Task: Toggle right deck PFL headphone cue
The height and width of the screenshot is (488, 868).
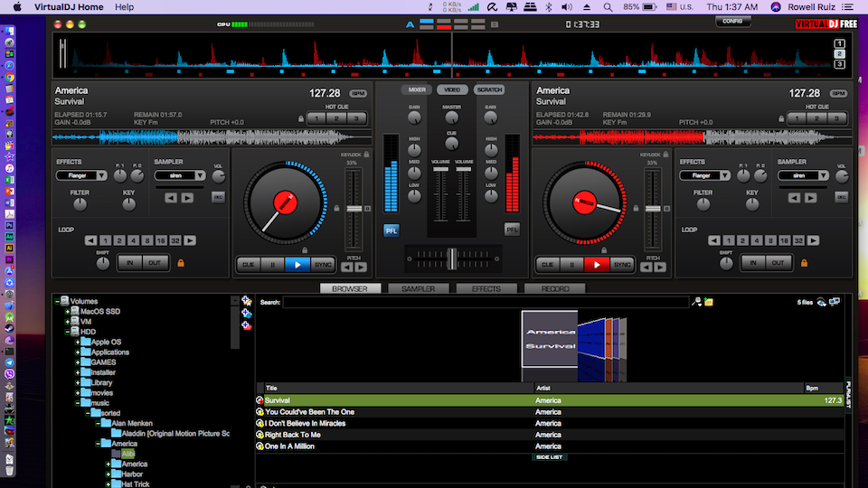Action: tap(512, 230)
